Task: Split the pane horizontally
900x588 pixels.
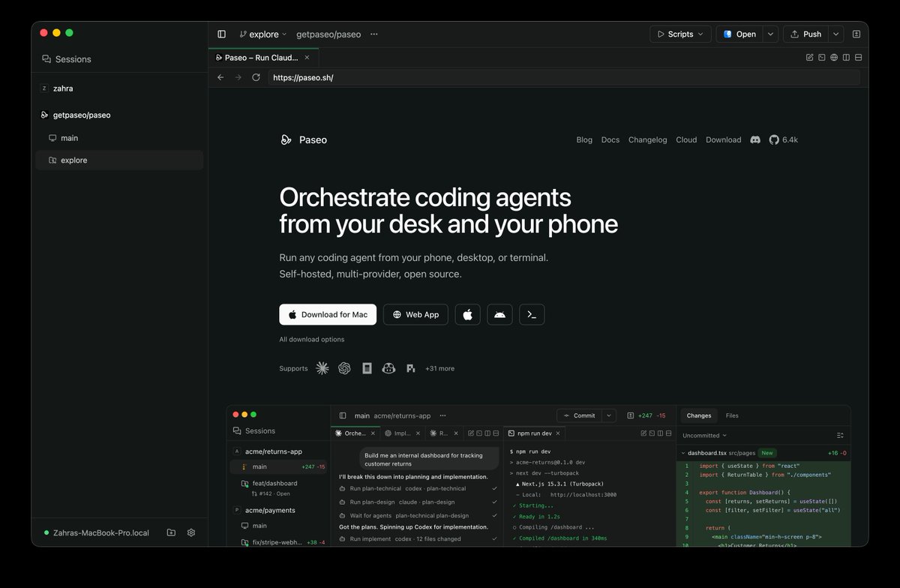Action: [858, 57]
